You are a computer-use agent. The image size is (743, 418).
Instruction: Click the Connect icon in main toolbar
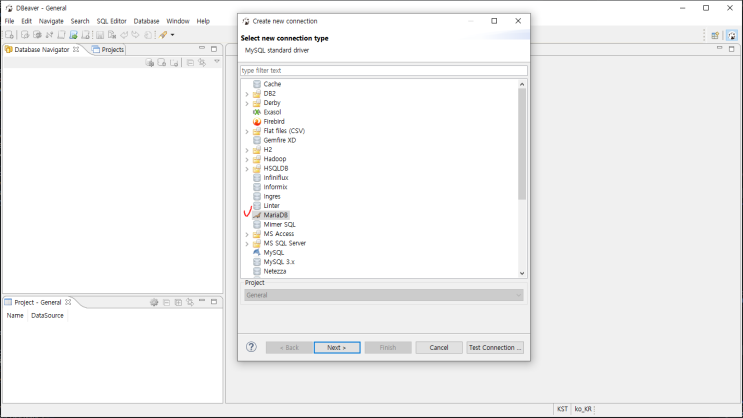click(x=25, y=35)
